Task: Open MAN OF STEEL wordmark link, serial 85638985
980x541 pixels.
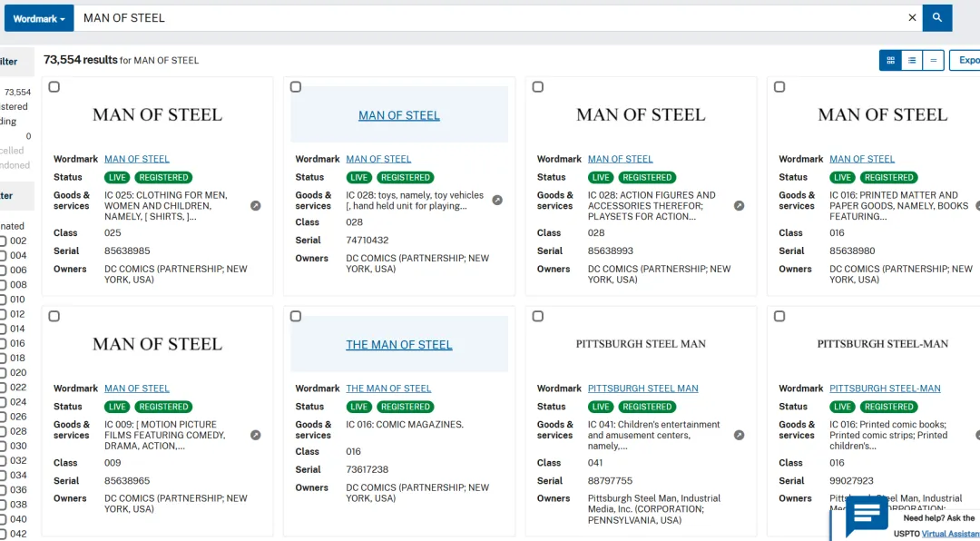Action: (x=137, y=159)
